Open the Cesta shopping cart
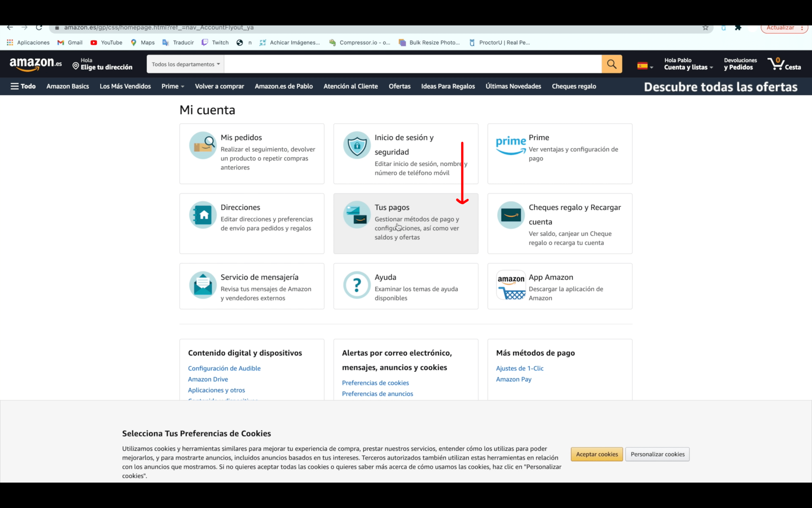This screenshot has height=508, width=812. click(x=784, y=64)
